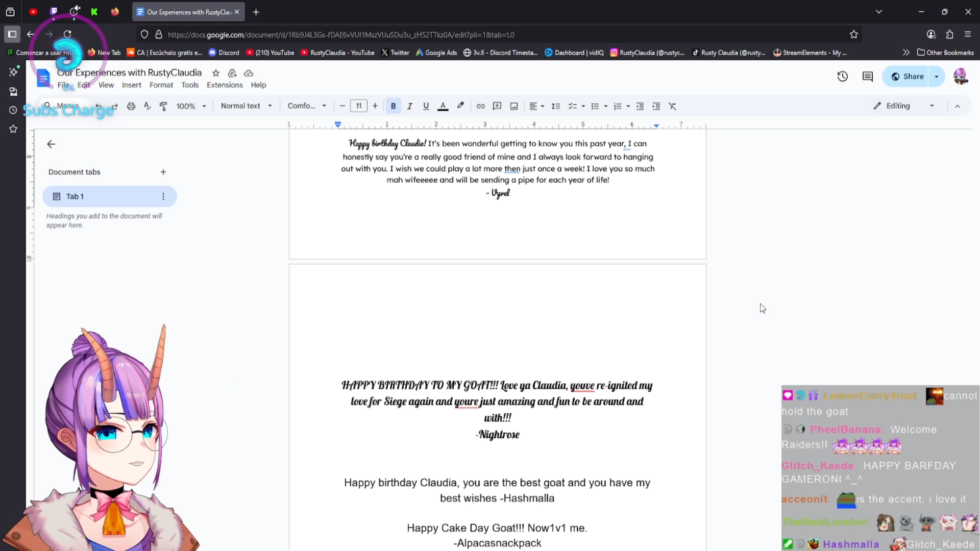Viewport: 980px width, 551px height.
Task: Click the font size field
Action: pyautogui.click(x=359, y=106)
